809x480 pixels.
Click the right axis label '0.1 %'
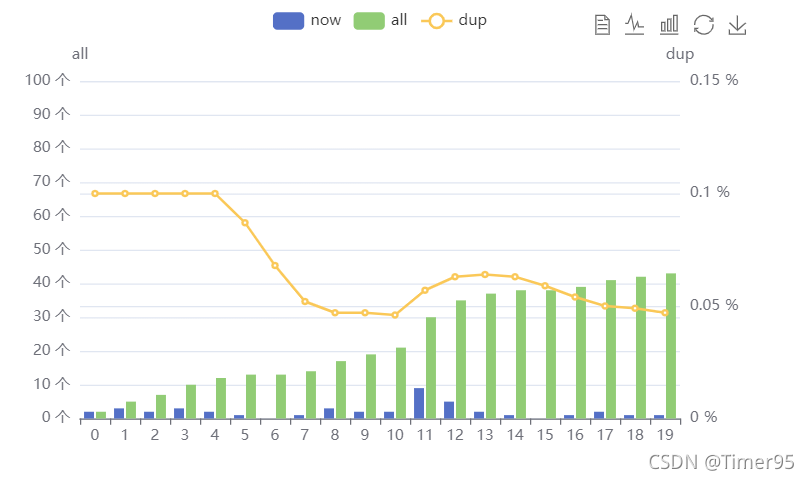[x=710, y=193]
